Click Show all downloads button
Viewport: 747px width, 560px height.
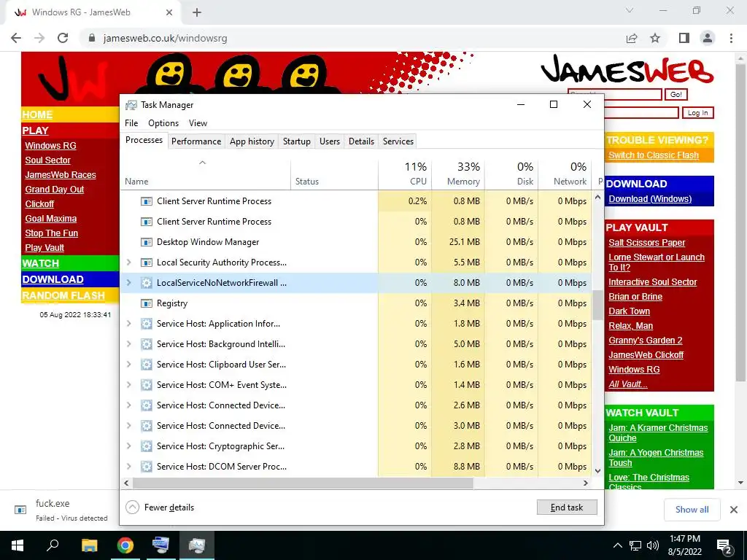pyautogui.click(x=692, y=510)
